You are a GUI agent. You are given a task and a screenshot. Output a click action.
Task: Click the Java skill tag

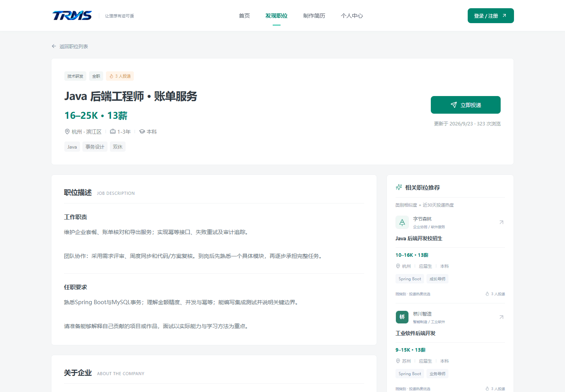click(72, 147)
